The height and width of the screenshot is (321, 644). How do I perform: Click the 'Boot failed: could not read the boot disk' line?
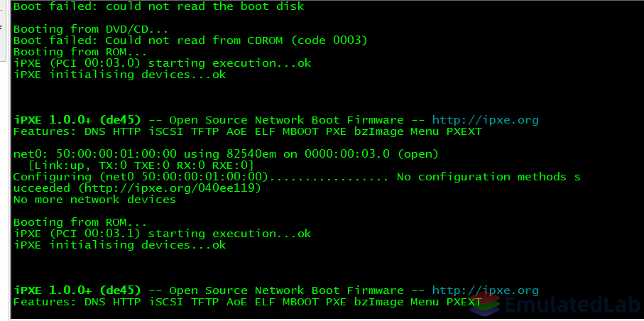[x=158, y=6]
